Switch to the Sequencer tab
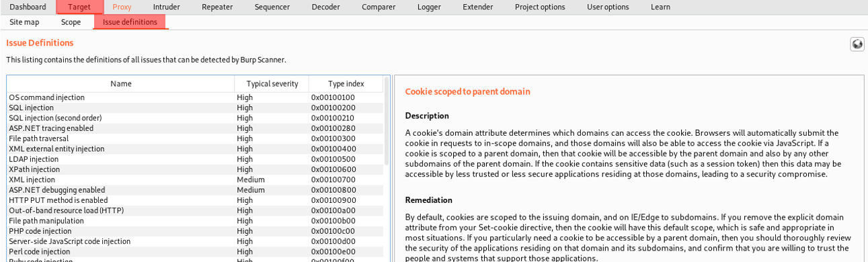The height and width of the screenshot is (262, 868). point(272,7)
